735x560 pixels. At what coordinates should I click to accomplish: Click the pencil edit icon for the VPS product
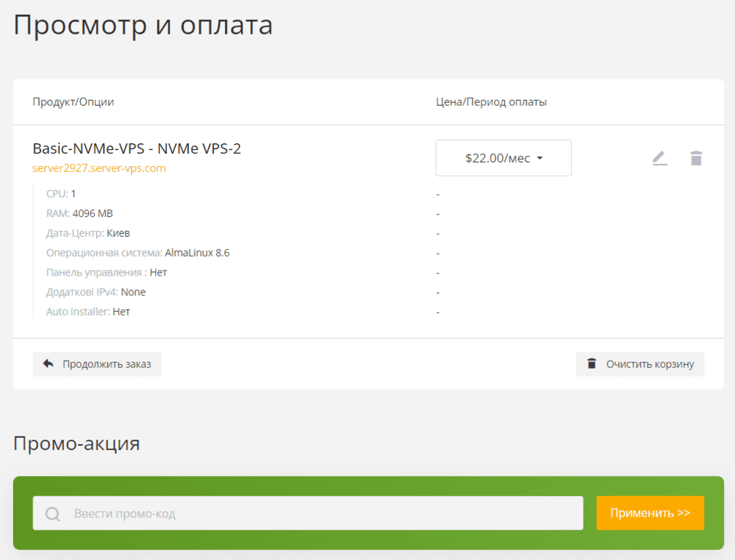[x=659, y=157]
